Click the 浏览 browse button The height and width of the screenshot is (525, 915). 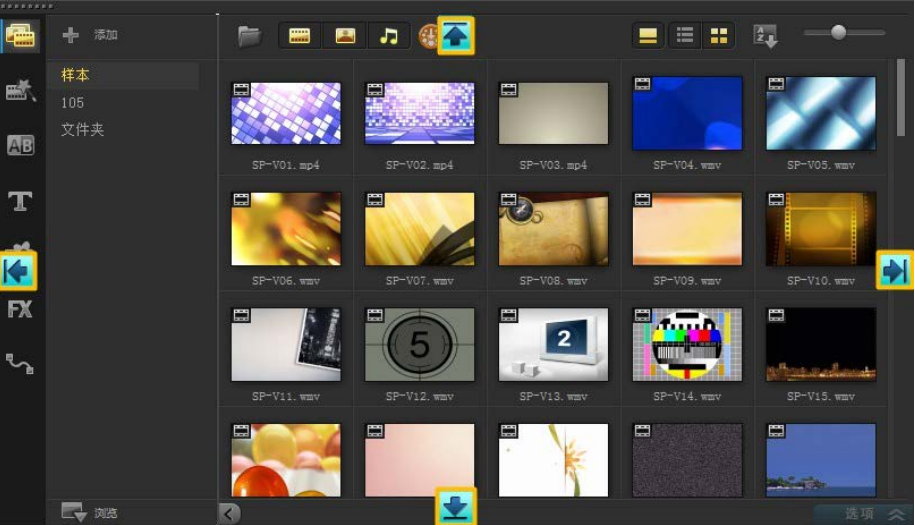(90, 513)
